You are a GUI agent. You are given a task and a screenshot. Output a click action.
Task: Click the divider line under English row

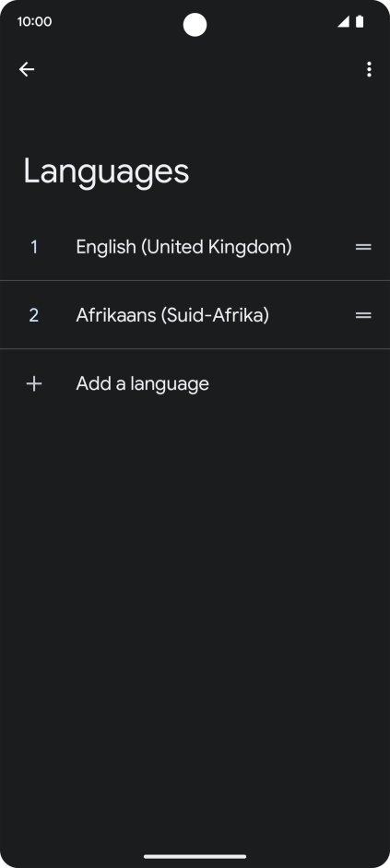pos(195,281)
